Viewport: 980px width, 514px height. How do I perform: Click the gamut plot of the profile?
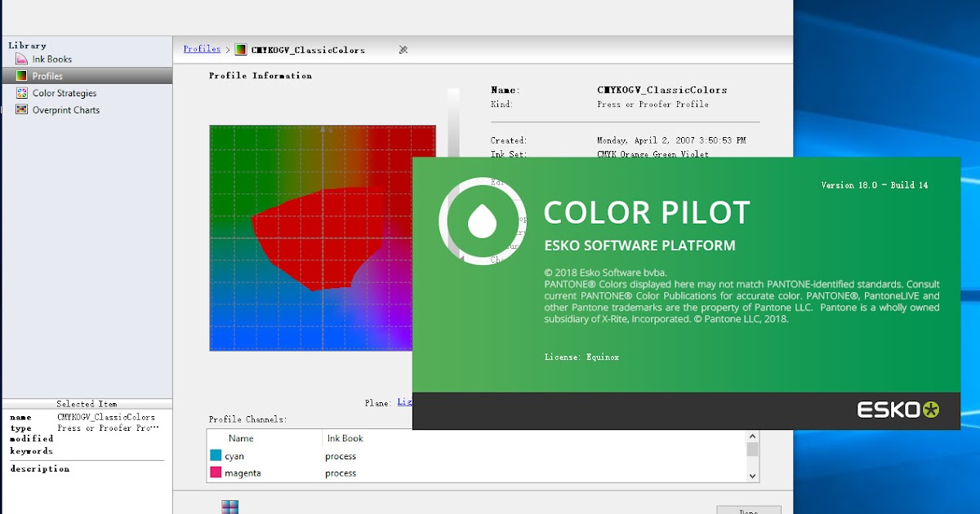(323, 237)
